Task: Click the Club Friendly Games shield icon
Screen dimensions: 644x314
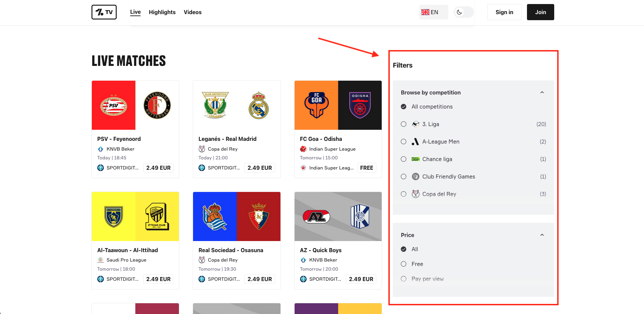Action: [416, 176]
